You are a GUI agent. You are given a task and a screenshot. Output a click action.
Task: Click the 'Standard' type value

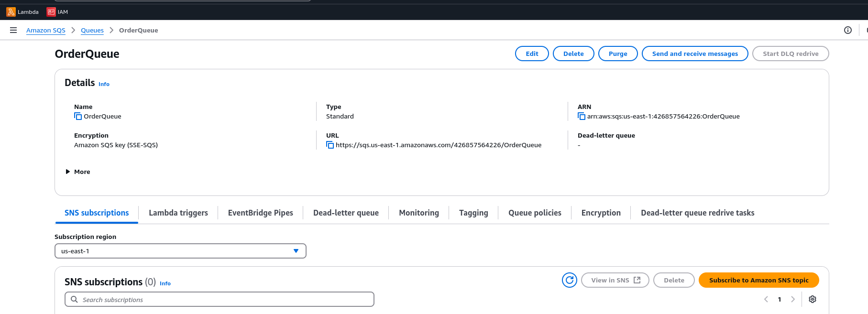[340, 116]
